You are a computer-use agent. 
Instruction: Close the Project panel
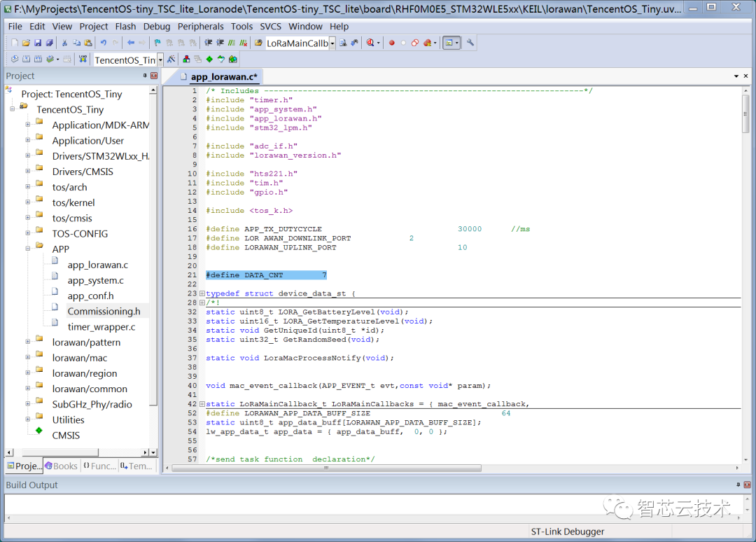point(154,76)
